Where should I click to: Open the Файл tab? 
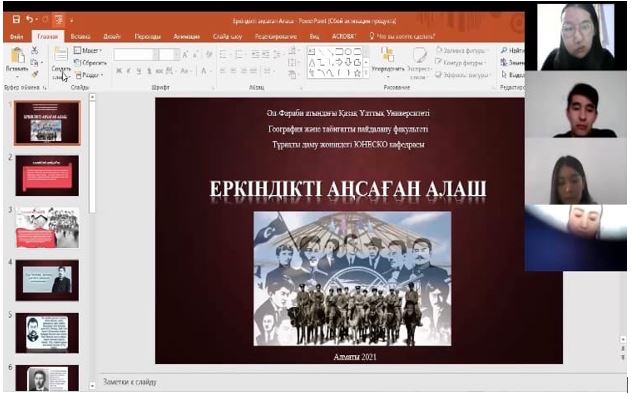pyautogui.click(x=16, y=36)
